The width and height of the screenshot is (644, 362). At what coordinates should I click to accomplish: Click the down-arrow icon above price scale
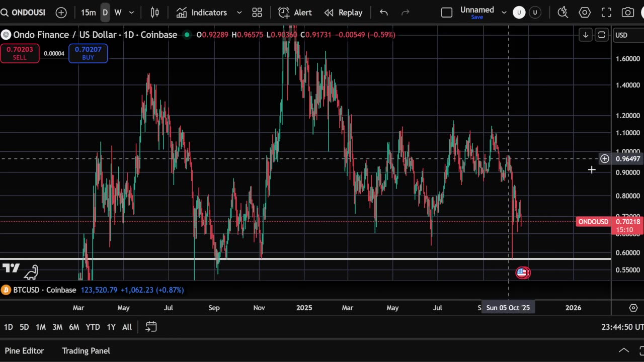click(586, 35)
